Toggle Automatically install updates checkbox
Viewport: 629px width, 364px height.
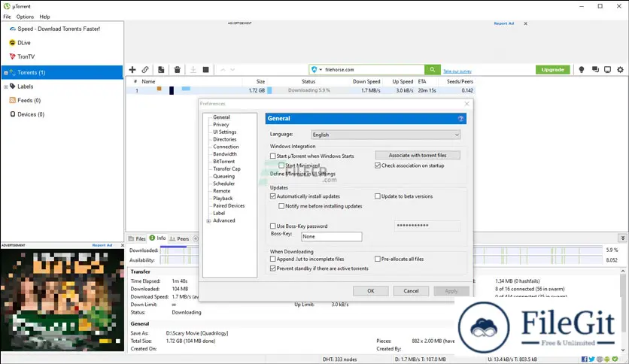tap(273, 196)
